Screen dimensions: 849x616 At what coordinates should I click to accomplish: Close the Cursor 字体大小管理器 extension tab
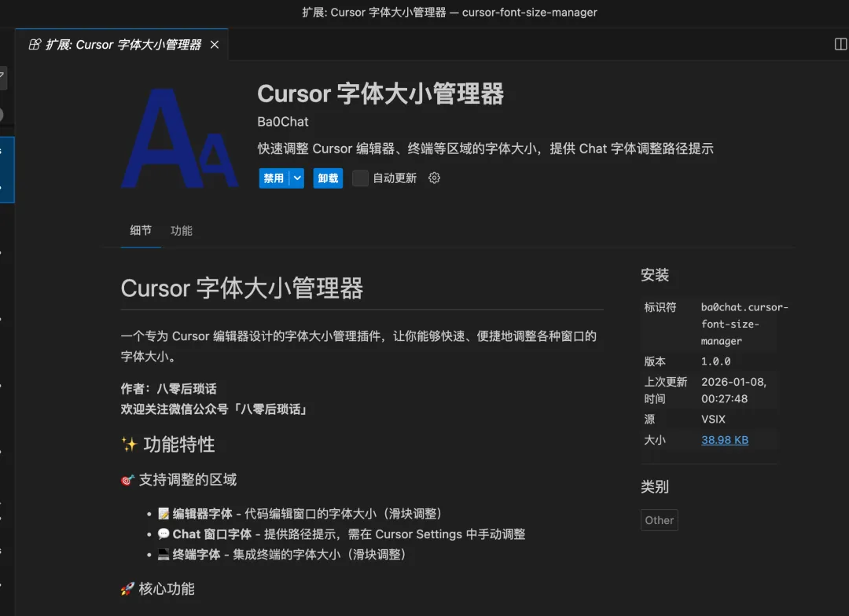[215, 44]
